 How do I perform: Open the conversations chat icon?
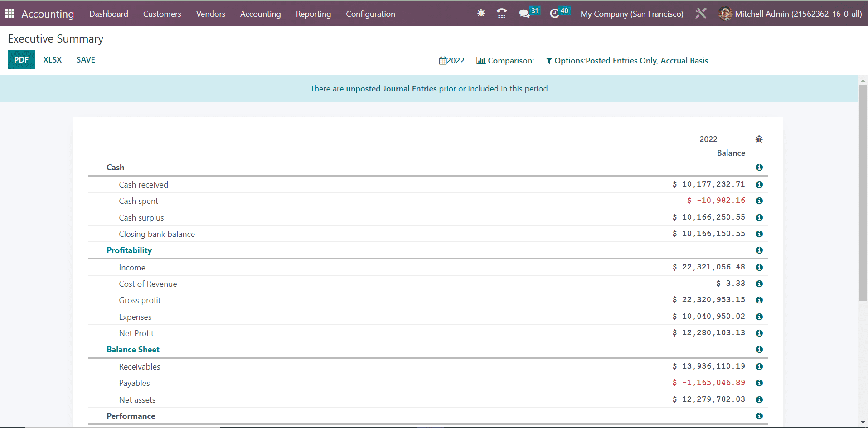[524, 14]
